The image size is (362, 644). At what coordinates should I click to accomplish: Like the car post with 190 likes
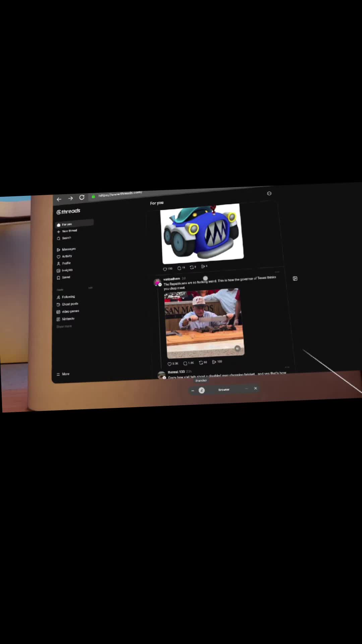[x=167, y=269]
